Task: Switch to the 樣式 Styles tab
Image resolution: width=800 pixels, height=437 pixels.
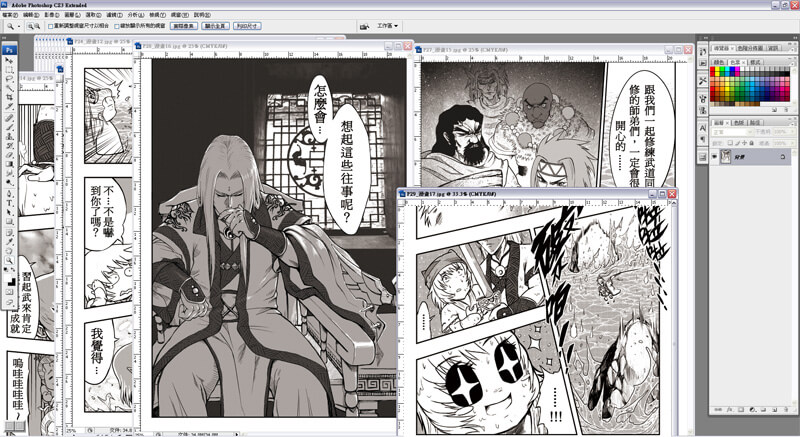Action: (x=755, y=62)
